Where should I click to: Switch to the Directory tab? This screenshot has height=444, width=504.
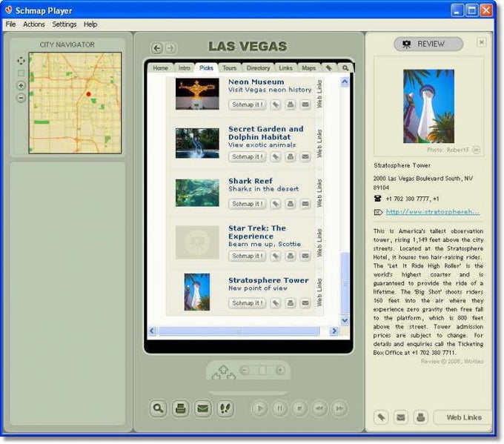(x=258, y=68)
